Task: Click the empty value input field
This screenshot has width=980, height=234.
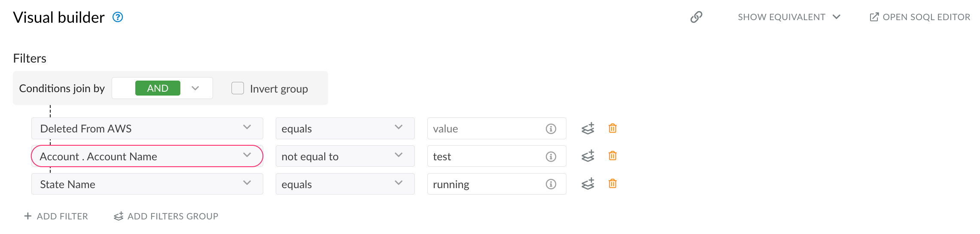Action: pos(485,129)
